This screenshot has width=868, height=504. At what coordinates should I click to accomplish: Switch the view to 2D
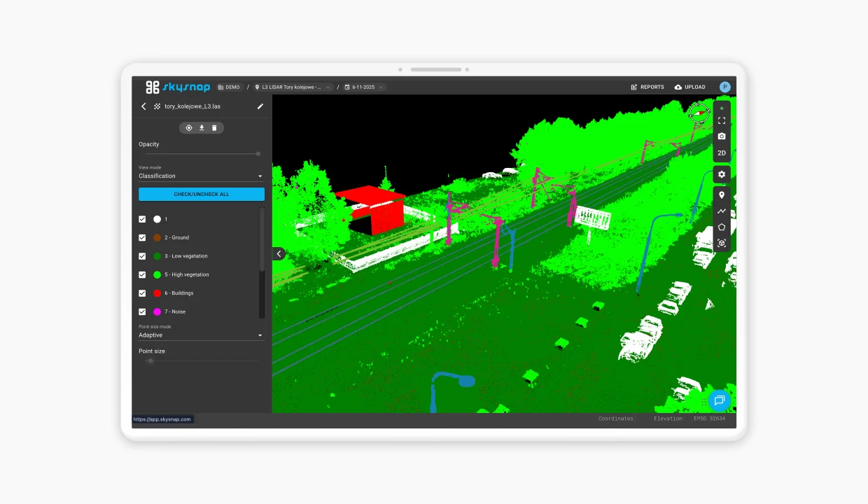click(x=722, y=153)
